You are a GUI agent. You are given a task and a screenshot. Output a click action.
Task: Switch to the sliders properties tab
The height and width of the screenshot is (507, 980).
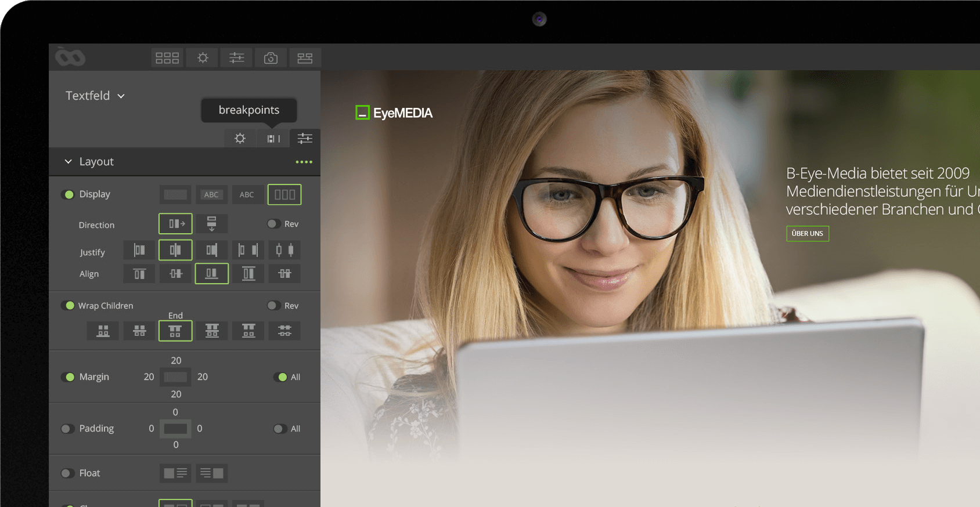point(305,139)
